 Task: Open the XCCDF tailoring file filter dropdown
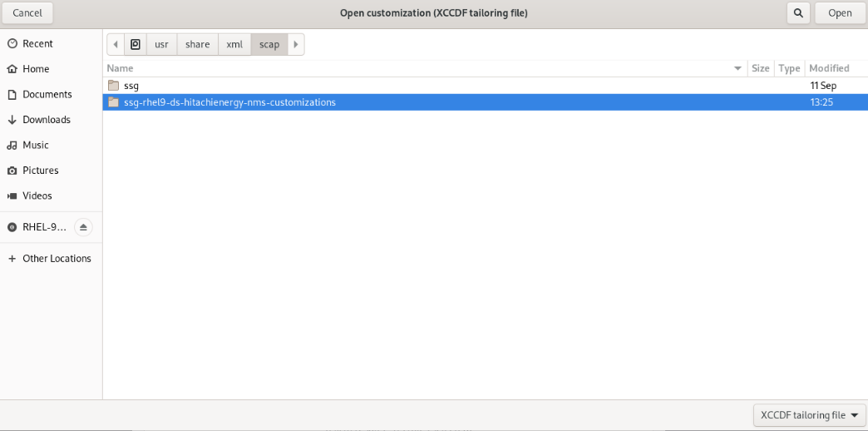[809, 415]
